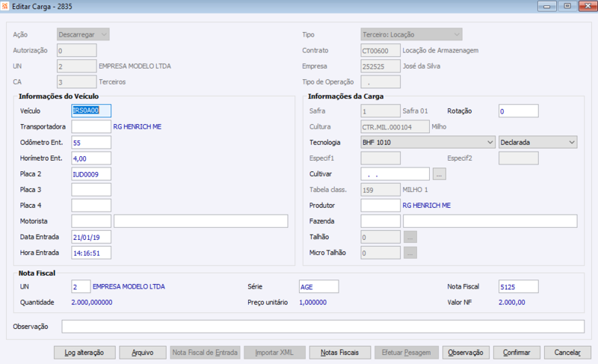
Task: Click the Motorista code field
Action: click(x=91, y=221)
